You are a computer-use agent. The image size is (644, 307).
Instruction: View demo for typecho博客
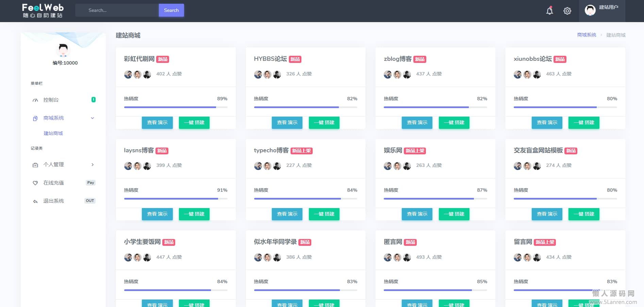(287, 214)
